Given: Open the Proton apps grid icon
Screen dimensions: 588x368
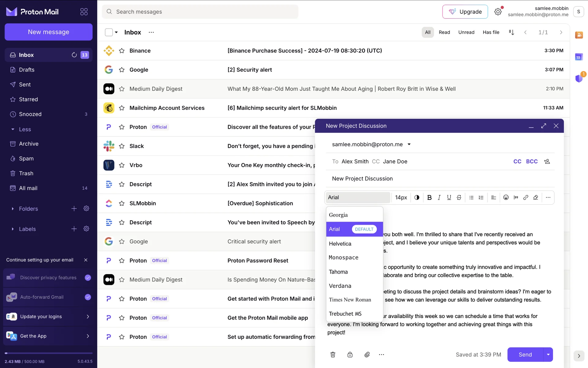Looking at the screenshot, I should click(x=84, y=12).
